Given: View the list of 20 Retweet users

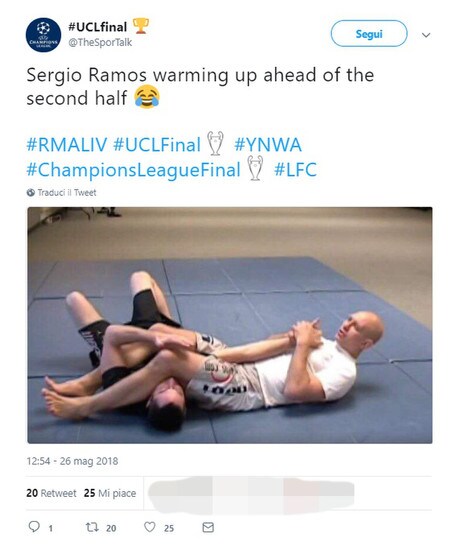Looking at the screenshot, I should point(51,493).
